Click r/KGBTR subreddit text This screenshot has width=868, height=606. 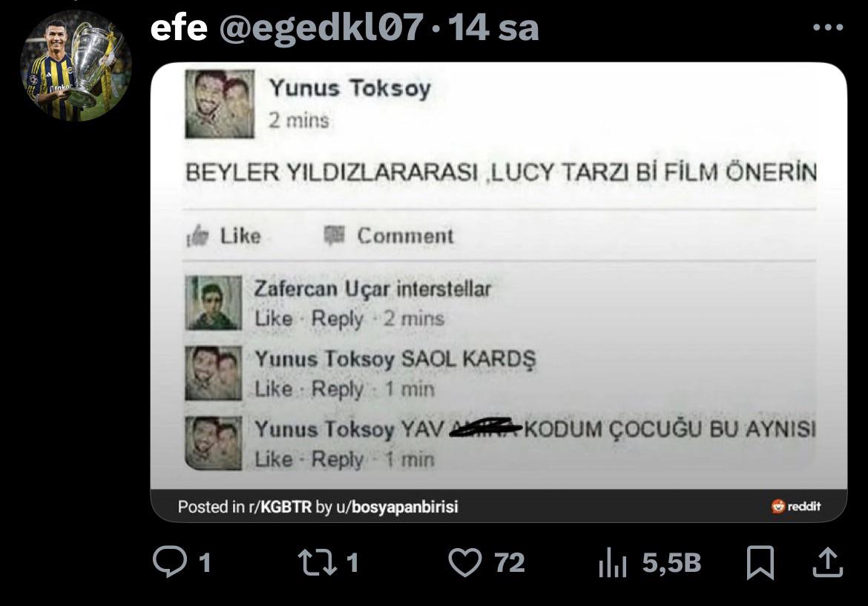(x=280, y=507)
